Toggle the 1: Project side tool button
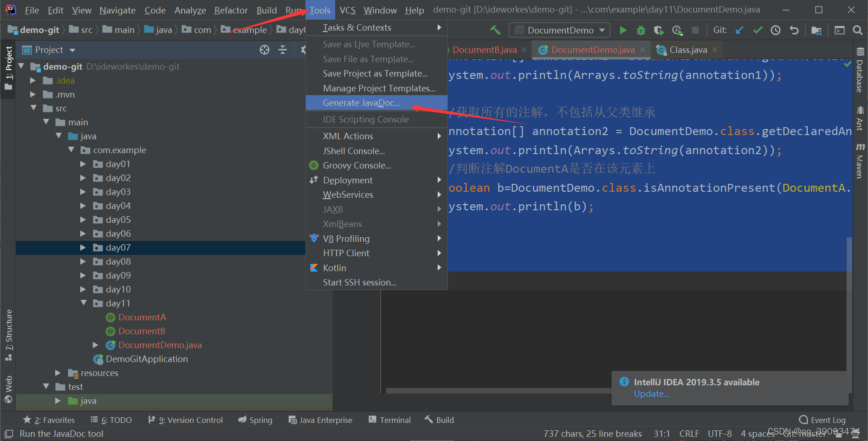 pos(9,68)
